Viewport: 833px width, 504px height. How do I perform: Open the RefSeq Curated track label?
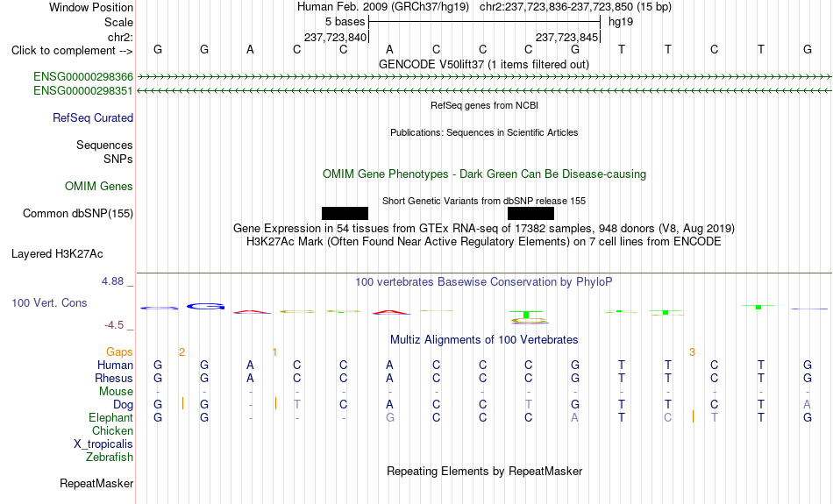pos(93,118)
